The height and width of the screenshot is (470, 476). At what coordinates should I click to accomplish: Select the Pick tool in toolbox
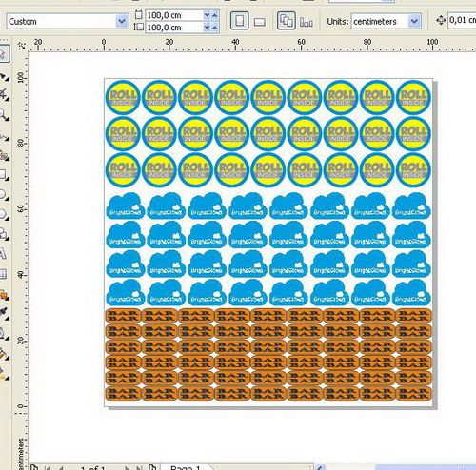[x=3, y=53]
